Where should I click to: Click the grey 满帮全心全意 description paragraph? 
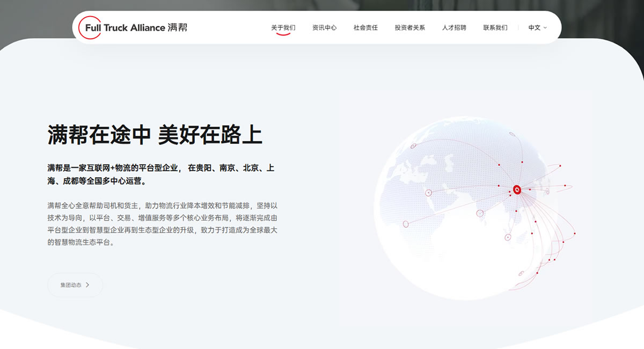(162, 224)
